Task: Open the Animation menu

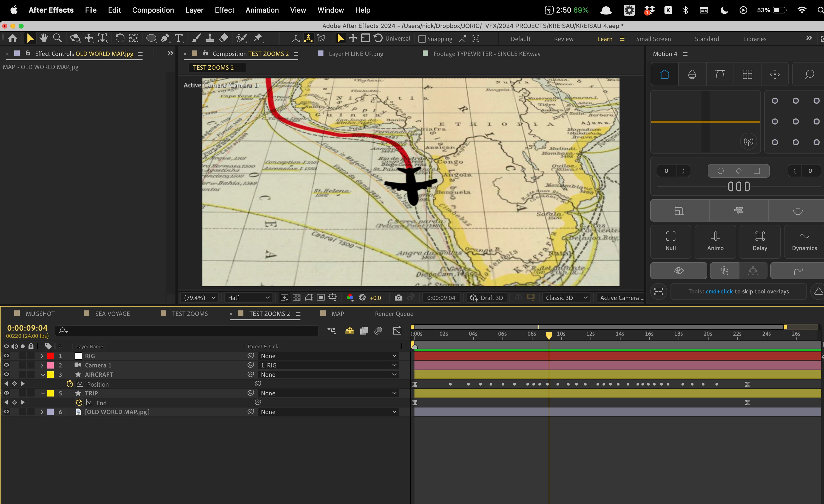Action: point(262,10)
